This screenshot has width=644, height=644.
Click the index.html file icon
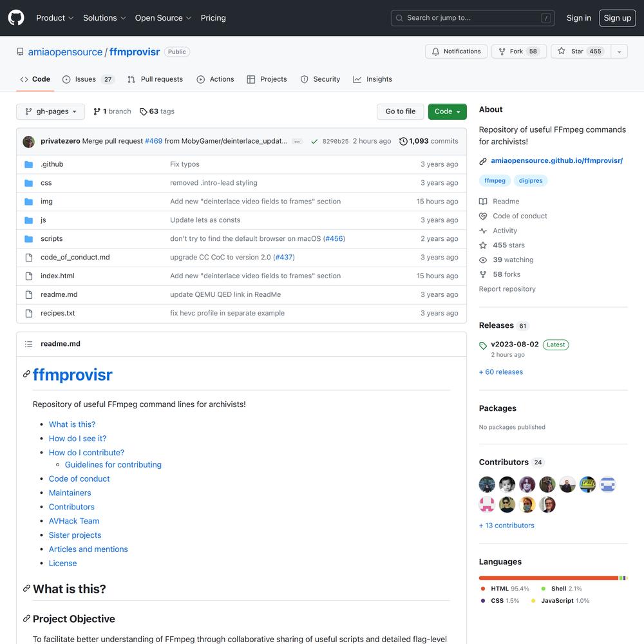pyautogui.click(x=29, y=276)
